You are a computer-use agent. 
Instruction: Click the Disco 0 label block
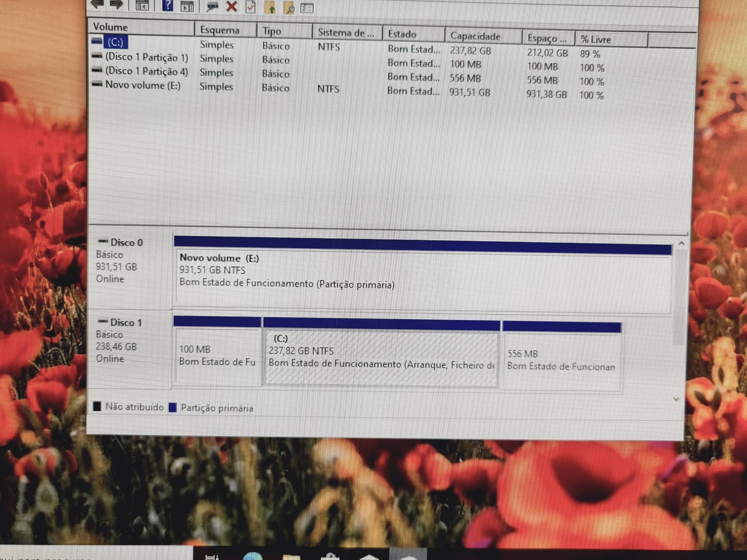tap(130, 268)
